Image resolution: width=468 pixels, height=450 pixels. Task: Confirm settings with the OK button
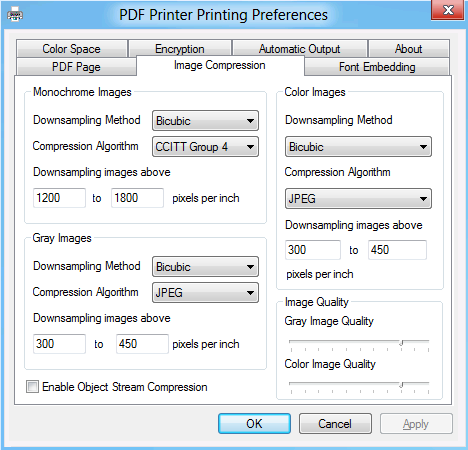[254, 424]
